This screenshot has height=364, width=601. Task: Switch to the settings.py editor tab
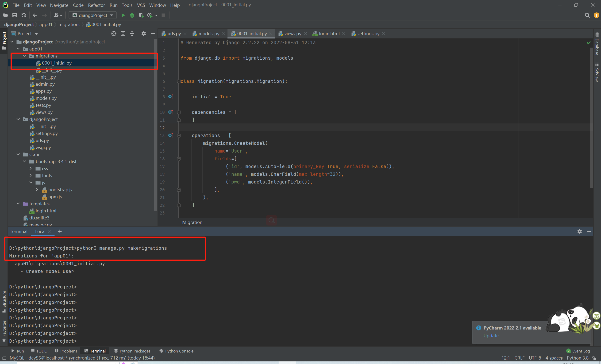tap(368, 34)
